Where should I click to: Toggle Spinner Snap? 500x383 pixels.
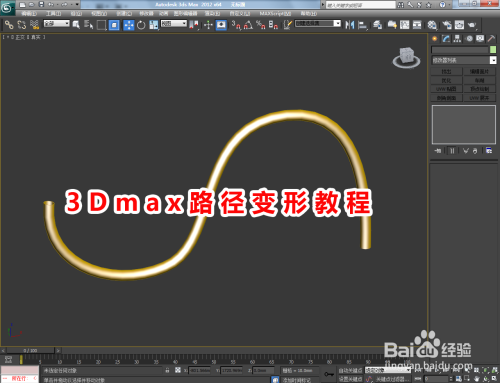pos(273,25)
